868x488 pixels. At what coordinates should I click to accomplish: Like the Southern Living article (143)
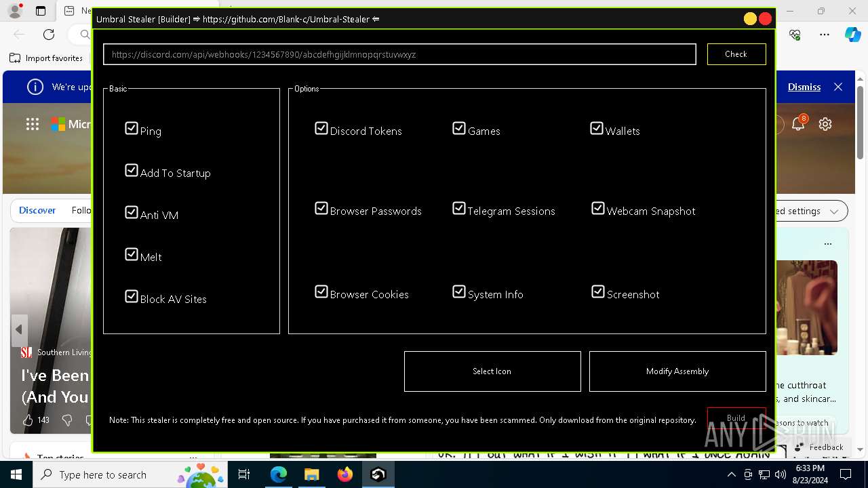tap(28, 420)
